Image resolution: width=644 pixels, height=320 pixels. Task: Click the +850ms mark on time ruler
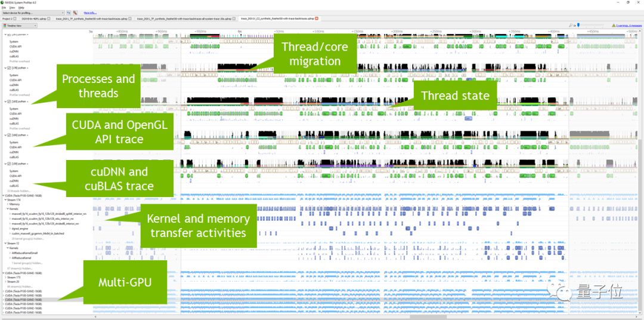122,31
